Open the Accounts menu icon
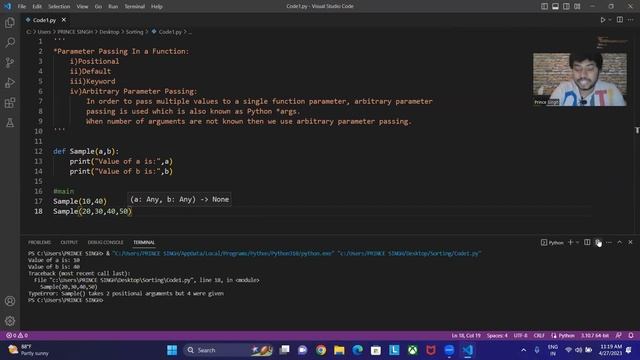Viewport: 640px width, 360px height. click(10, 301)
